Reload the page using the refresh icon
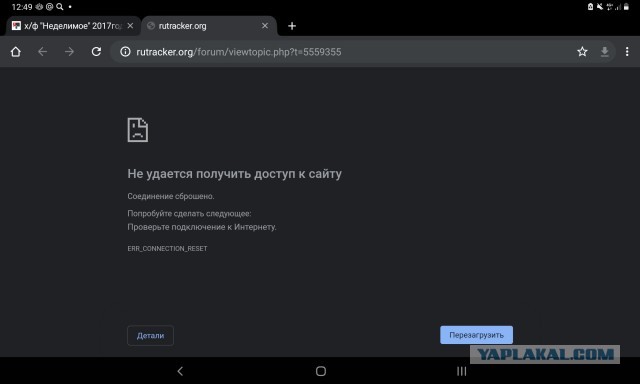 click(96, 52)
